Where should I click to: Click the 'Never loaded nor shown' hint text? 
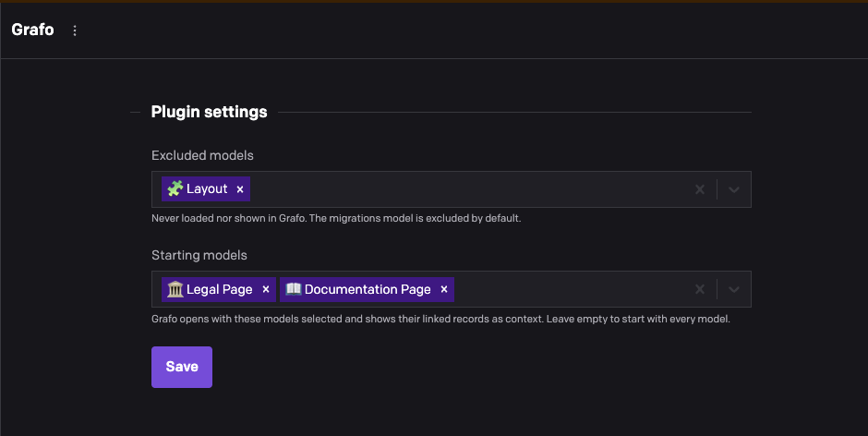pyautogui.click(x=336, y=218)
